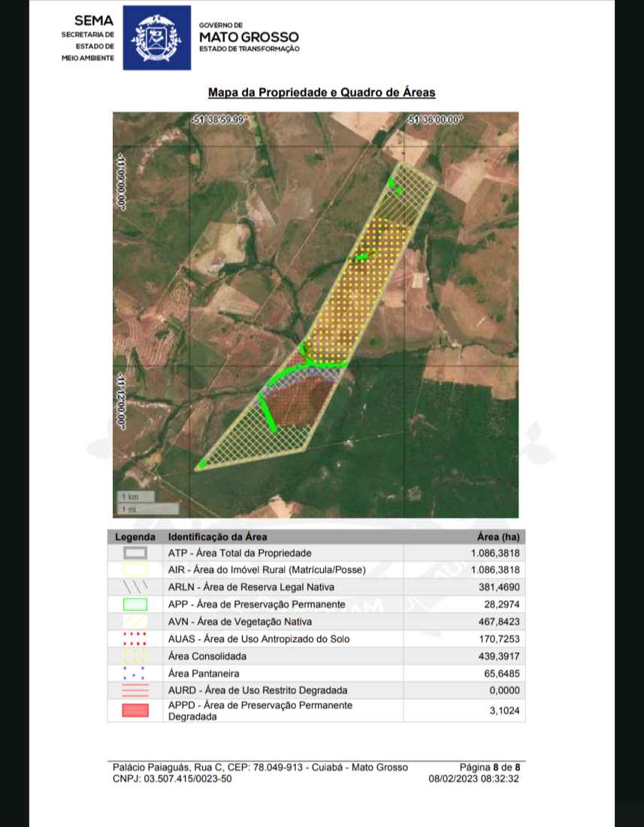Click "SECRETARIA DE ESTADO DE MEIO AMBIENTE" text
Screen dimensions: 644x827
(88, 47)
